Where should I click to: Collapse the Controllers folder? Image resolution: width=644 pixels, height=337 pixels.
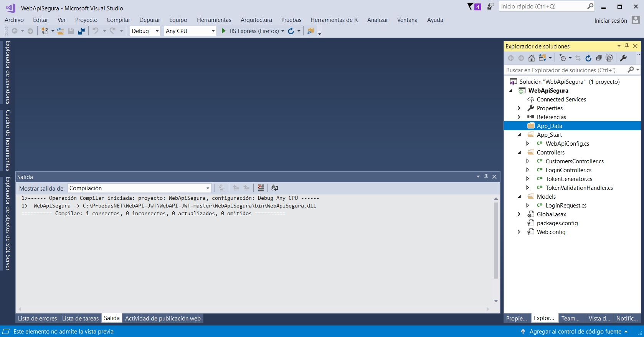[x=519, y=152]
